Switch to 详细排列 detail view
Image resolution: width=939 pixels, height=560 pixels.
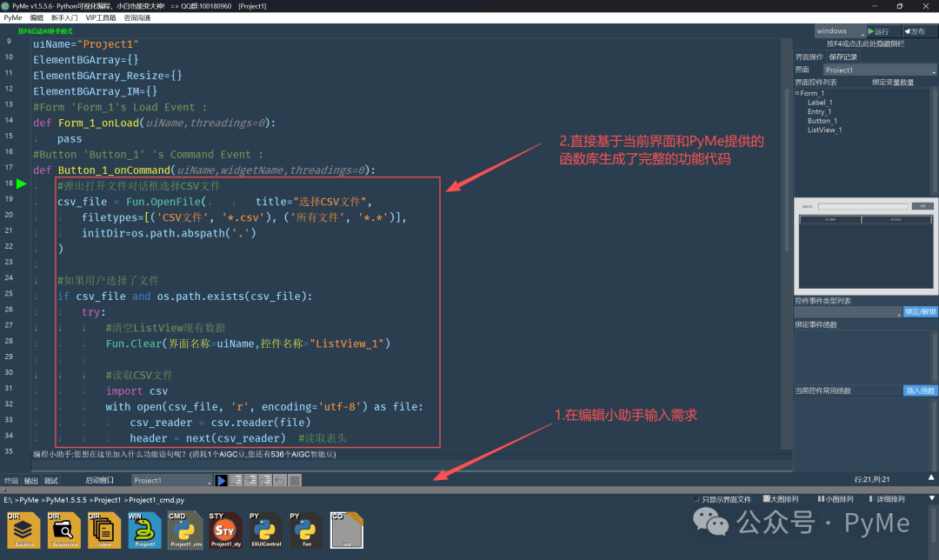coord(886,500)
